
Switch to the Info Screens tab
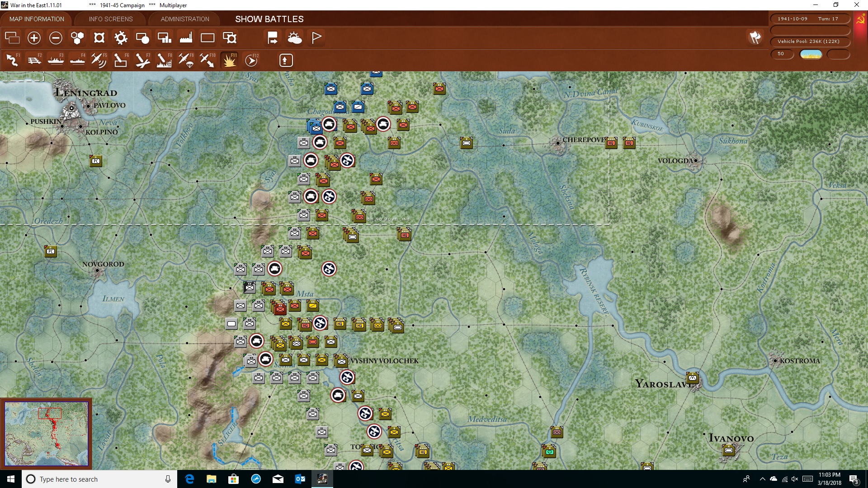tap(111, 19)
